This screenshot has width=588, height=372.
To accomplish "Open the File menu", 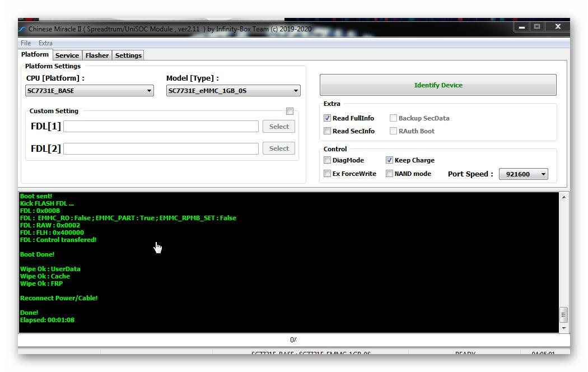I will [x=26, y=43].
